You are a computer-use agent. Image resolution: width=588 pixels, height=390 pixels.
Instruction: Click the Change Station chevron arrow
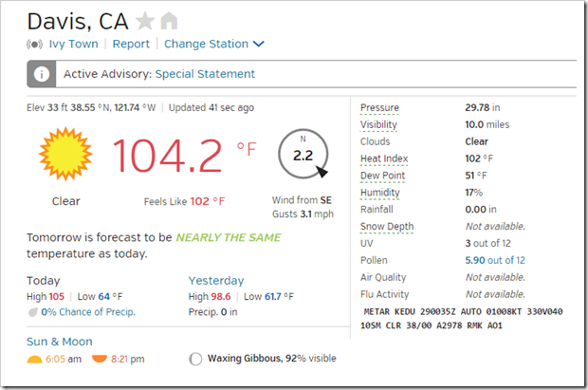pyautogui.click(x=259, y=44)
